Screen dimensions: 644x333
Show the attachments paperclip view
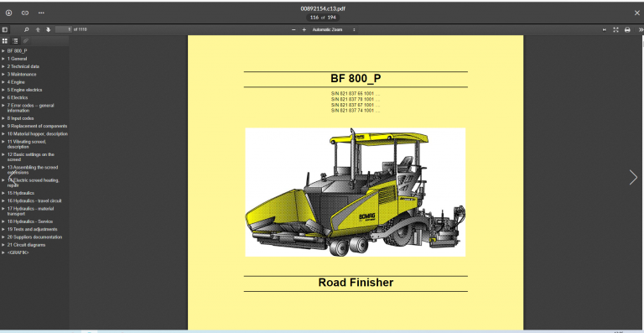coord(25,40)
